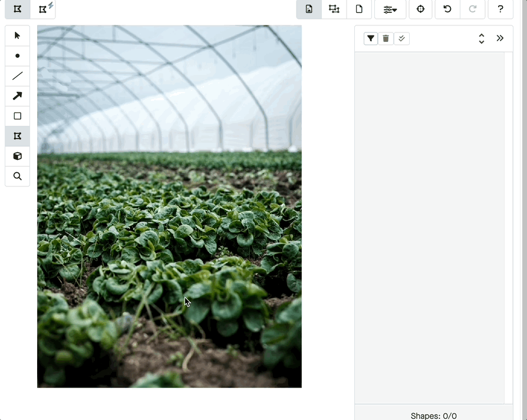Switch to image view mode

pos(309,9)
